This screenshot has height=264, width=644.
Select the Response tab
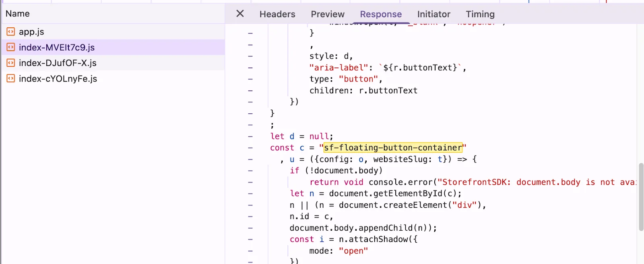[x=381, y=14]
